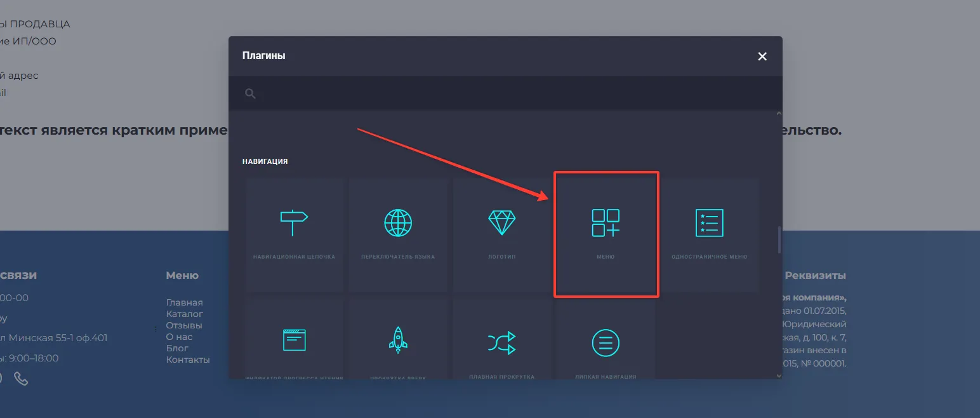Open the Главная footer link
980x418 pixels.
click(x=184, y=302)
